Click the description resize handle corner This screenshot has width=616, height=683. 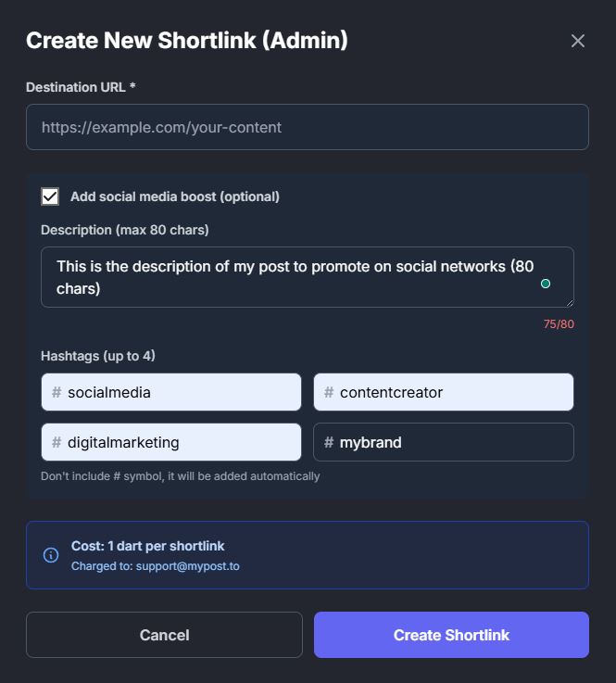click(x=569, y=302)
